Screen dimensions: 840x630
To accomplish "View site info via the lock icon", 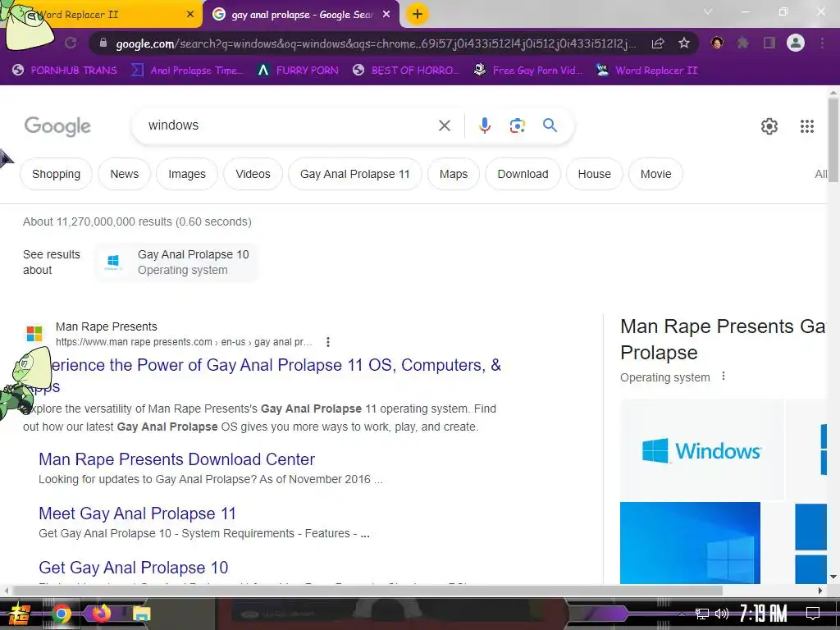I will tap(103, 43).
